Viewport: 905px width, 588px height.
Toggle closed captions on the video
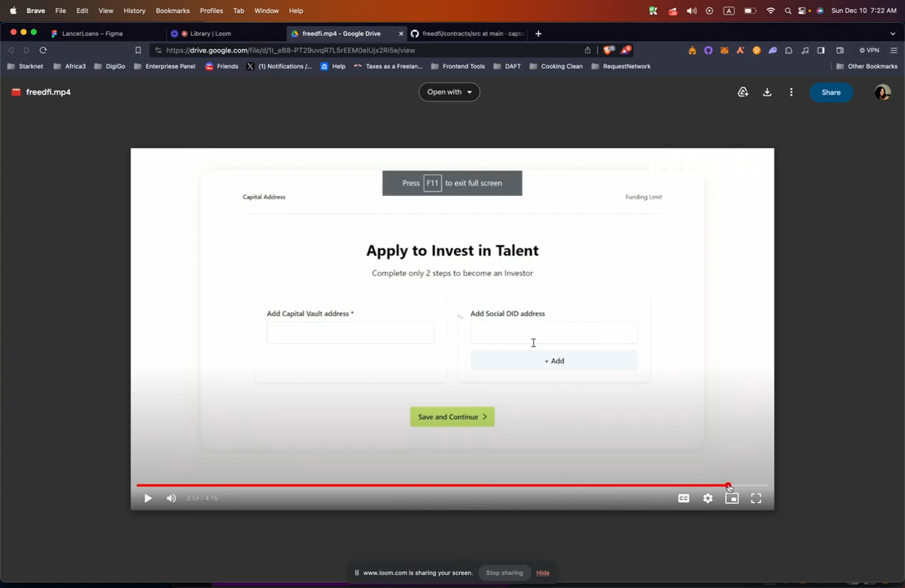click(684, 498)
